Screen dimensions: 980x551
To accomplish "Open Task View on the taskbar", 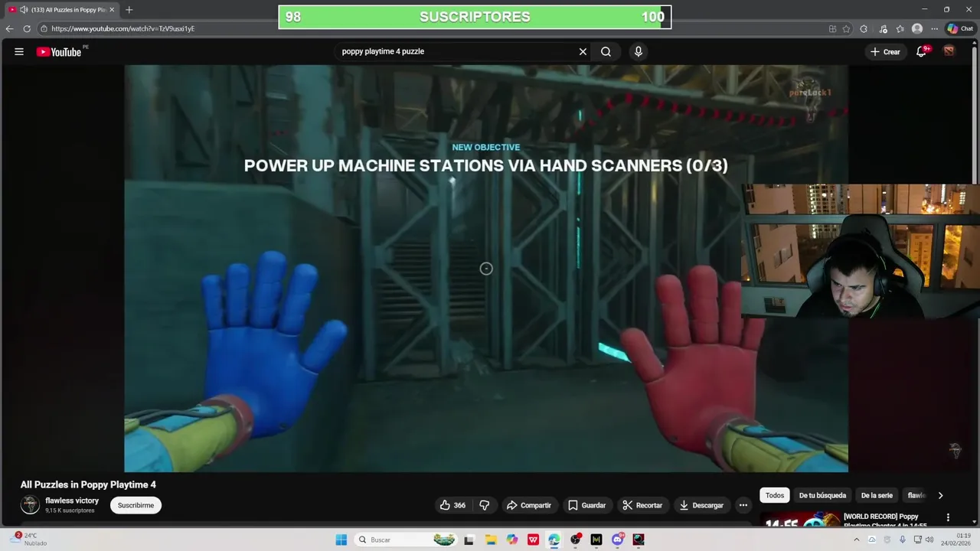I will pyautogui.click(x=469, y=540).
